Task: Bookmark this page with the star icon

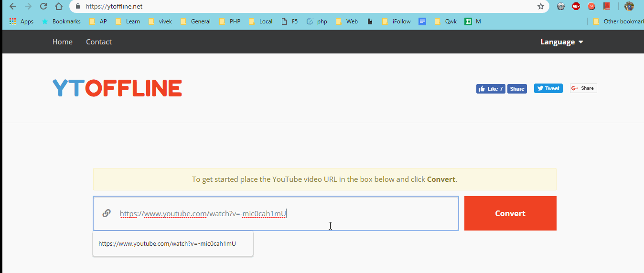Action: coord(540,7)
